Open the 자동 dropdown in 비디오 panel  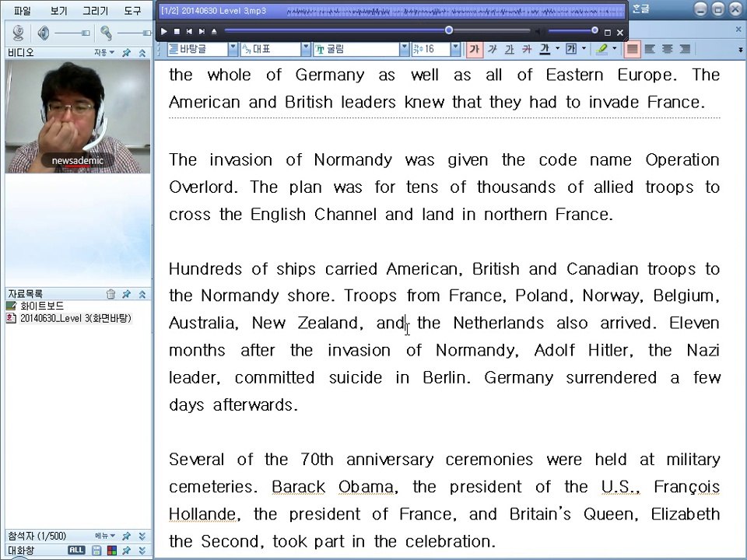[x=104, y=52]
